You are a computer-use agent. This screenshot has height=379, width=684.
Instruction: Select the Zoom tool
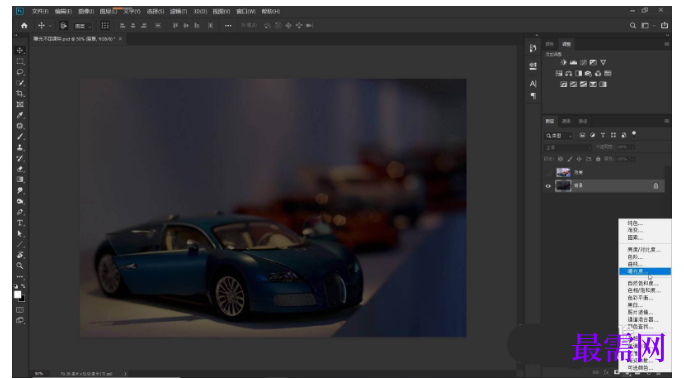(x=20, y=266)
